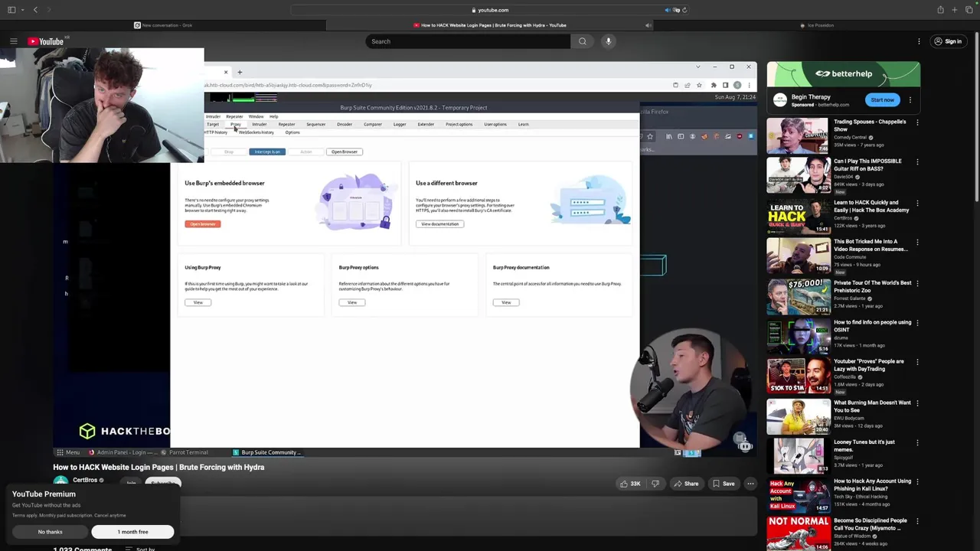Viewport: 980px width, 551px height.
Task: Select the How to HACK Website Login Pages tab
Action: (x=490, y=25)
